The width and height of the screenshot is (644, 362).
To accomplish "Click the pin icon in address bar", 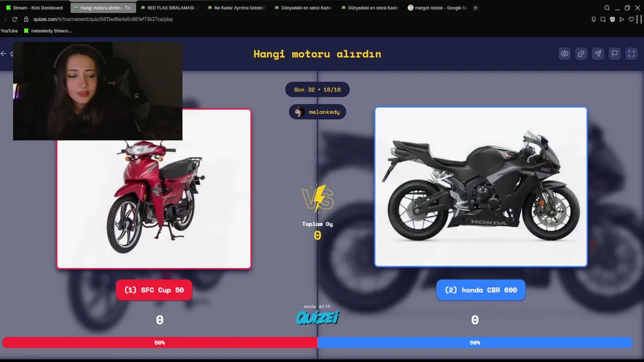I will (594, 19).
